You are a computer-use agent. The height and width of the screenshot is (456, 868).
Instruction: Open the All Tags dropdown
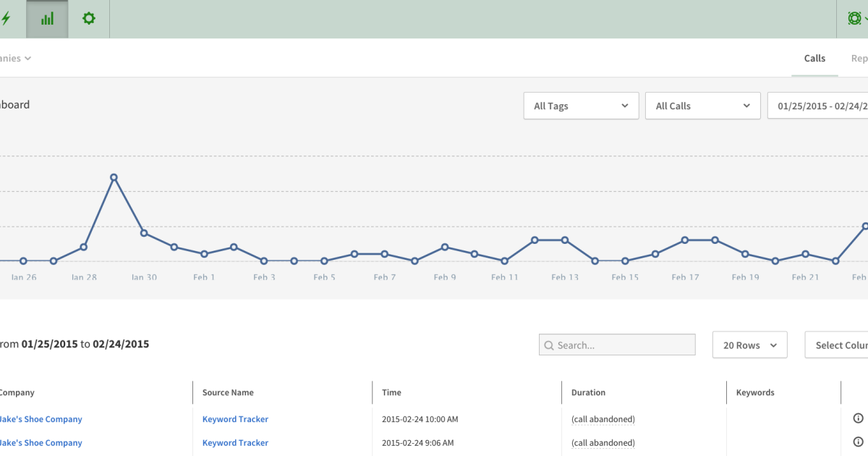(581, 106)
